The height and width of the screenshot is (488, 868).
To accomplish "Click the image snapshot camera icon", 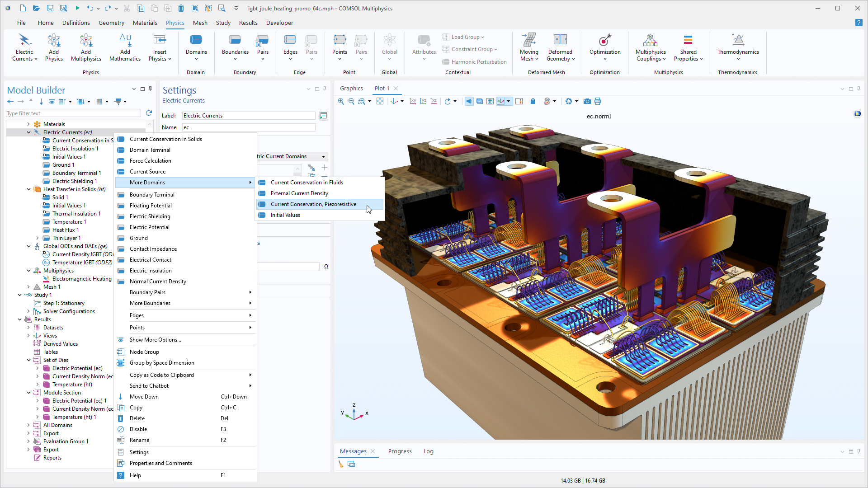I will 587,101.
